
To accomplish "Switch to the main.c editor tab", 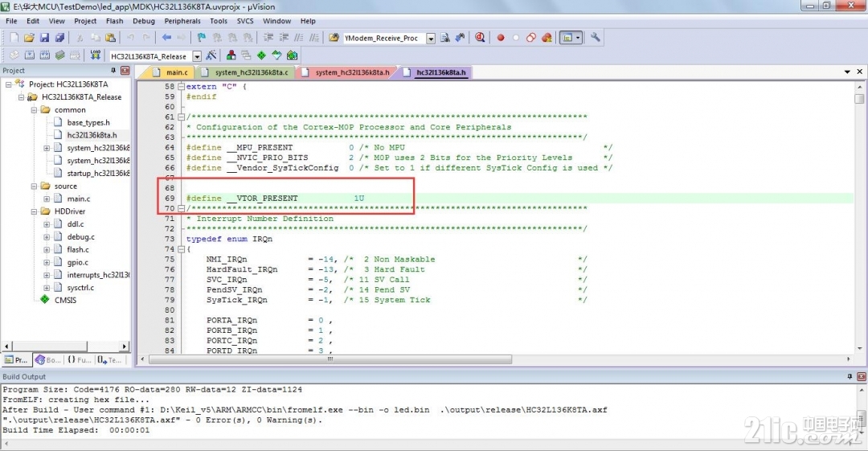I will pyautogui.click(x=171, y=72).
